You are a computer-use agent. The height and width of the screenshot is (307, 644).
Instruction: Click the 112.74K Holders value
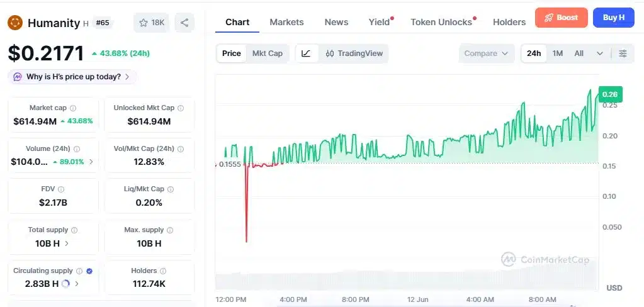149,284
